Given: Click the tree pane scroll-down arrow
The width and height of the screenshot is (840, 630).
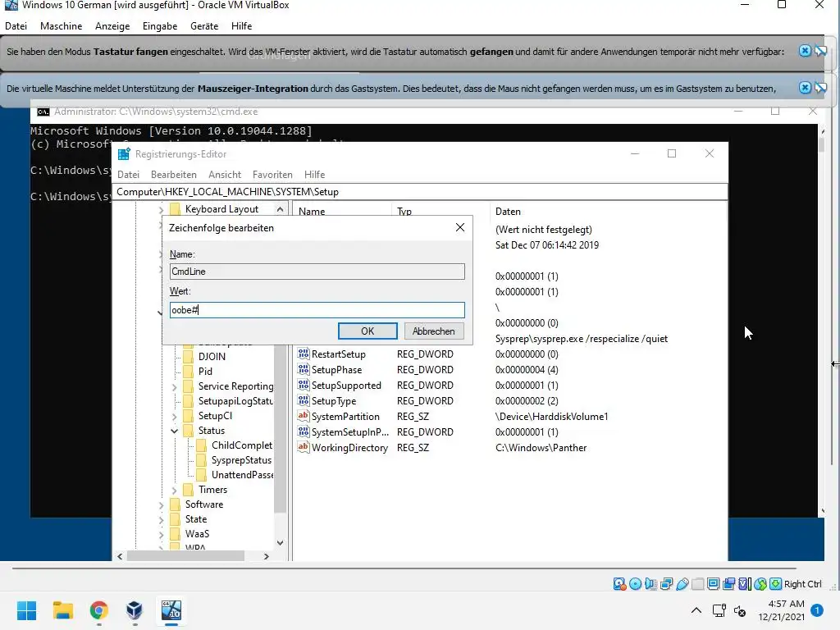Looking at the screenshot, I should pyautogui.click(x=281, y=543).
